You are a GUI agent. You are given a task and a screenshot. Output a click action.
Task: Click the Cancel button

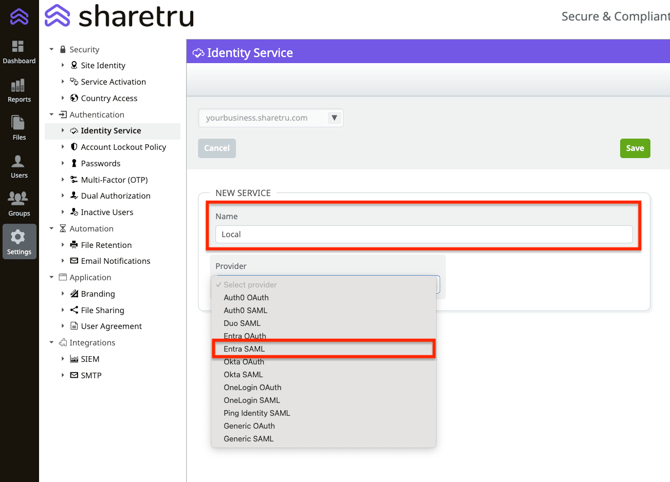coord(217,148)
